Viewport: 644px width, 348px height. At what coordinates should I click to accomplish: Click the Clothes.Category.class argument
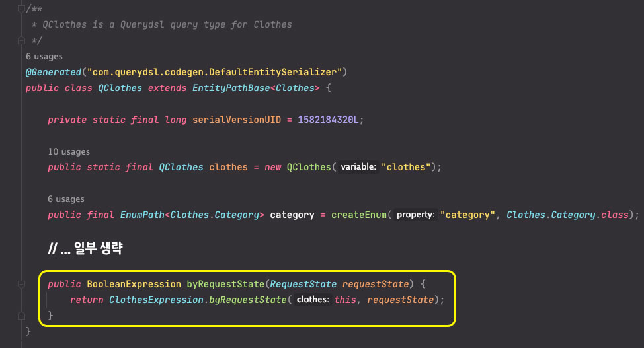coord(567,215)
